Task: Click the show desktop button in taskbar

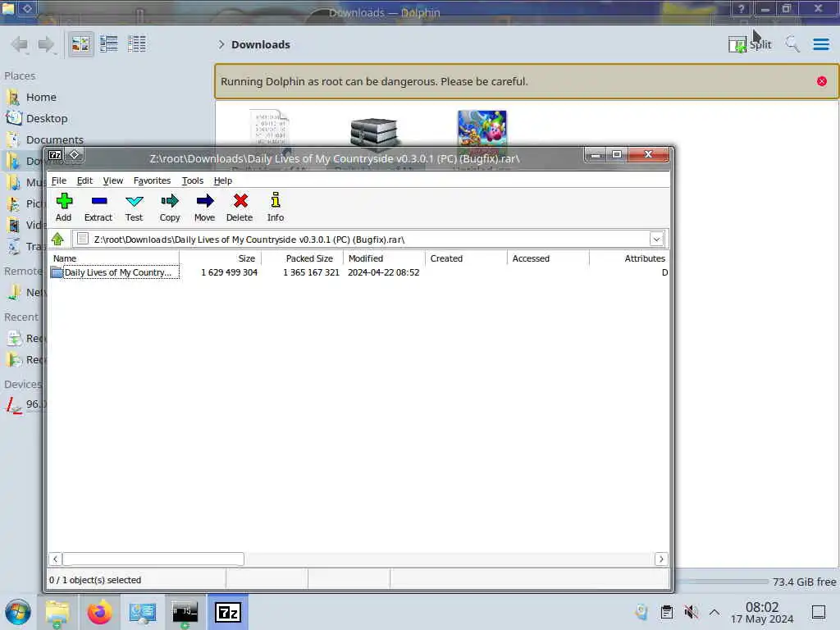Action: coord(819,612)
